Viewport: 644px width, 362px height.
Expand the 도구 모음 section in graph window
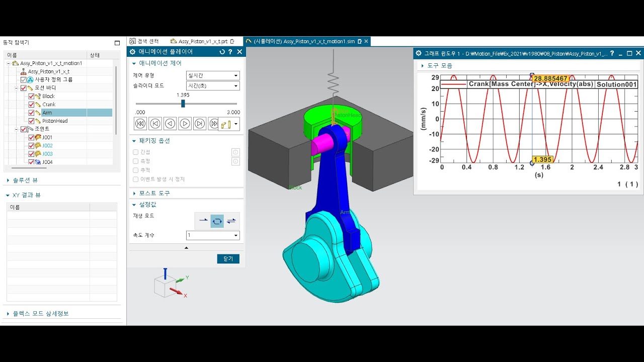[x=436, y=66]
